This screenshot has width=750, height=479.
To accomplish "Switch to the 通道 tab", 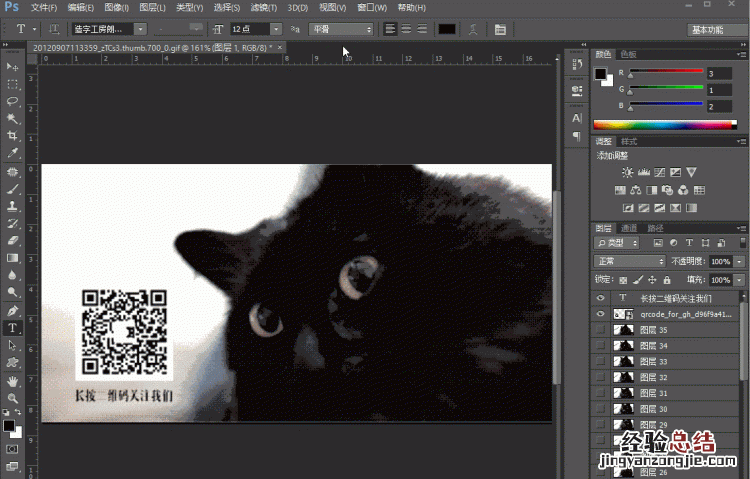I will point(630,228).
